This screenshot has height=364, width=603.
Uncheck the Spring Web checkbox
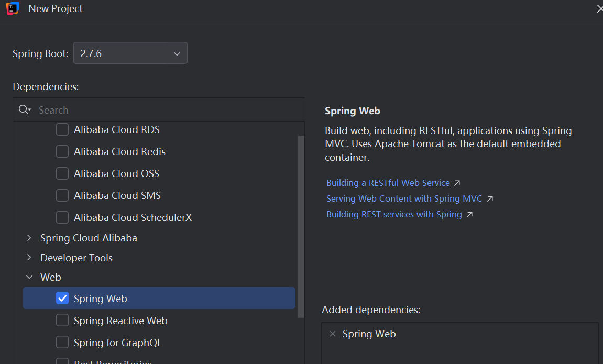62,299
